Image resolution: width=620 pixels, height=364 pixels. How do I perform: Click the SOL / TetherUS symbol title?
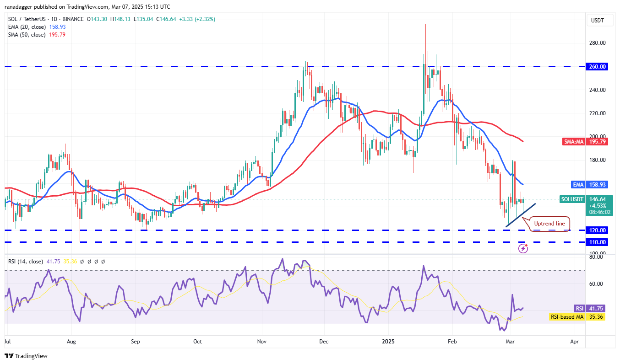point(31,19)
